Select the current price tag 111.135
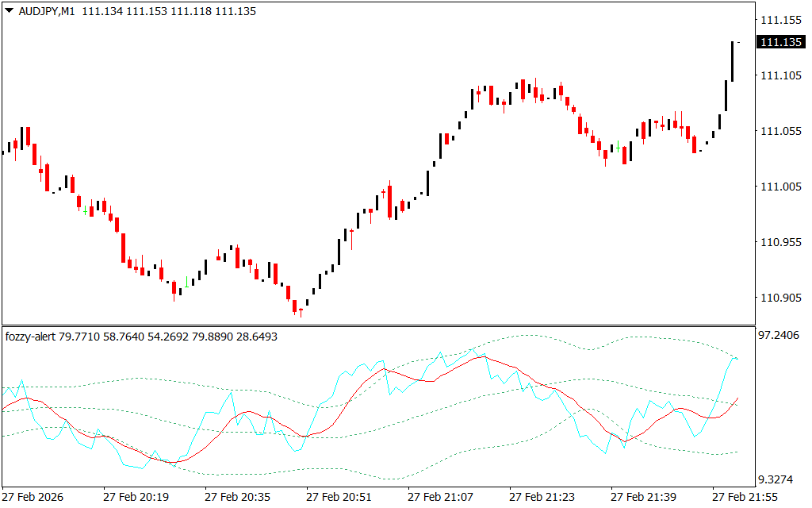 tap(781, 42)
